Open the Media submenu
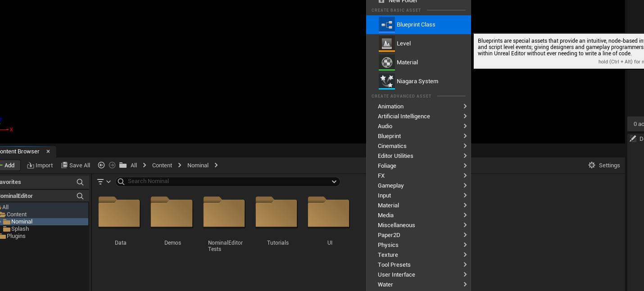This screenshot has width=644, height=291. 418,215
